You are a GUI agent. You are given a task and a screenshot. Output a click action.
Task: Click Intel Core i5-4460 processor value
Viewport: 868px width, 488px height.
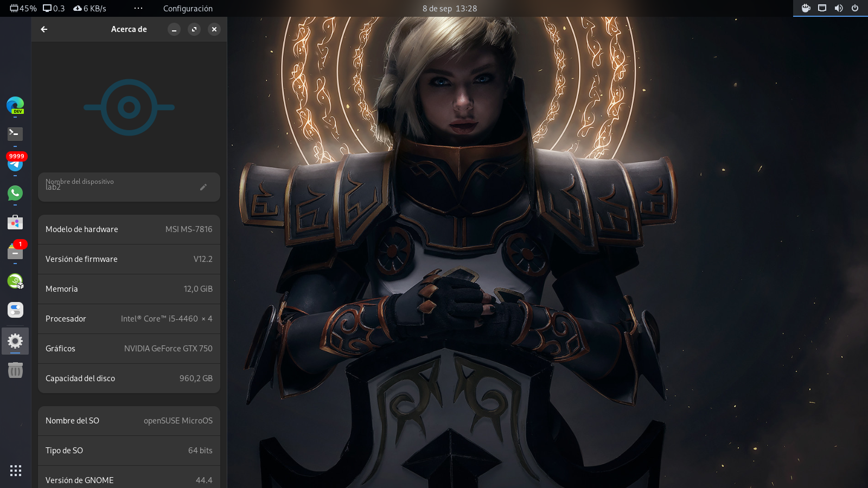[x=167, y=319]
